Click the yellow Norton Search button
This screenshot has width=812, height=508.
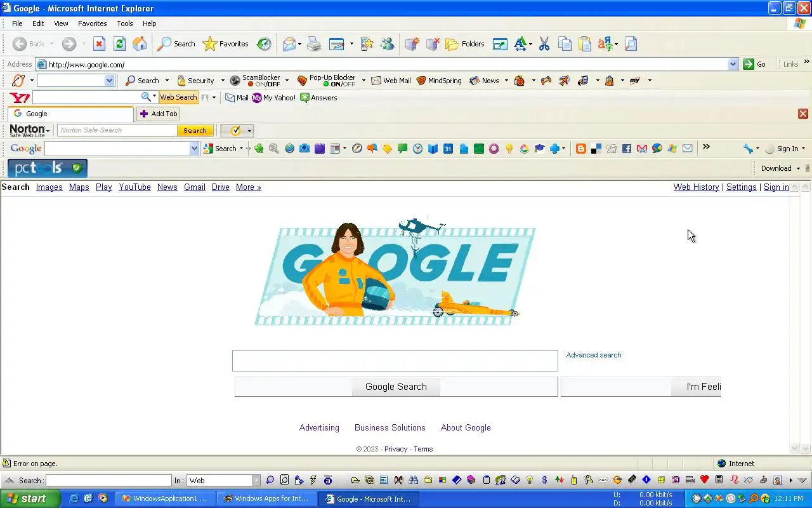195,130
